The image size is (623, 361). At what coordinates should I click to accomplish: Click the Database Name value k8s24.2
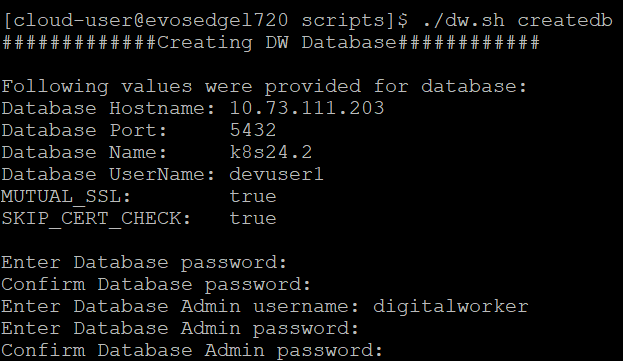(271, 153)
